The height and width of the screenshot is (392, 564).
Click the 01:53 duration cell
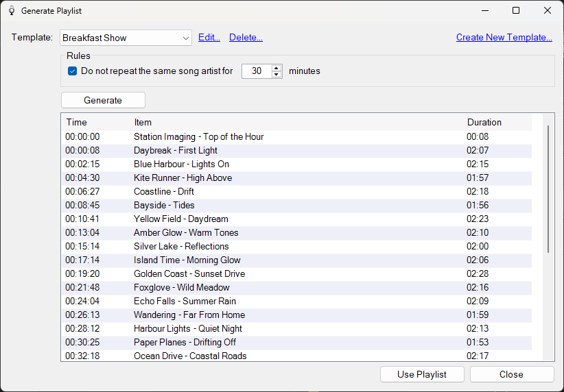coord(478,342)
